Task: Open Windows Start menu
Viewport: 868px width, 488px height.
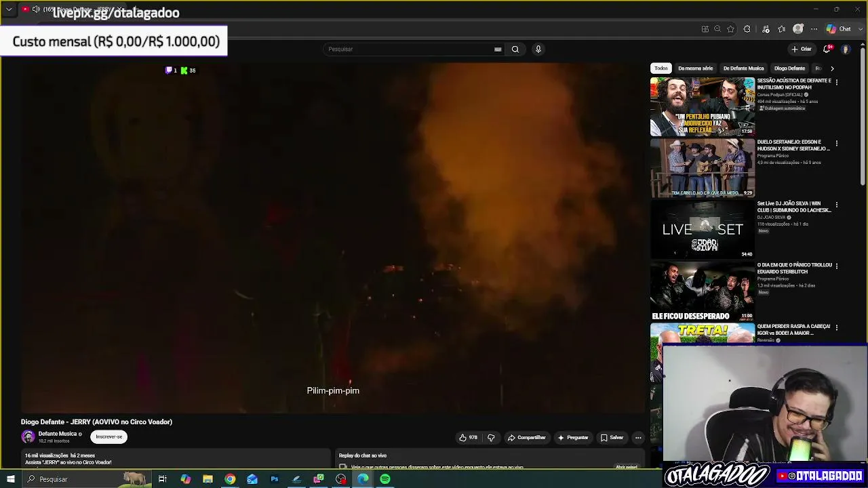Action: [10, 479]
